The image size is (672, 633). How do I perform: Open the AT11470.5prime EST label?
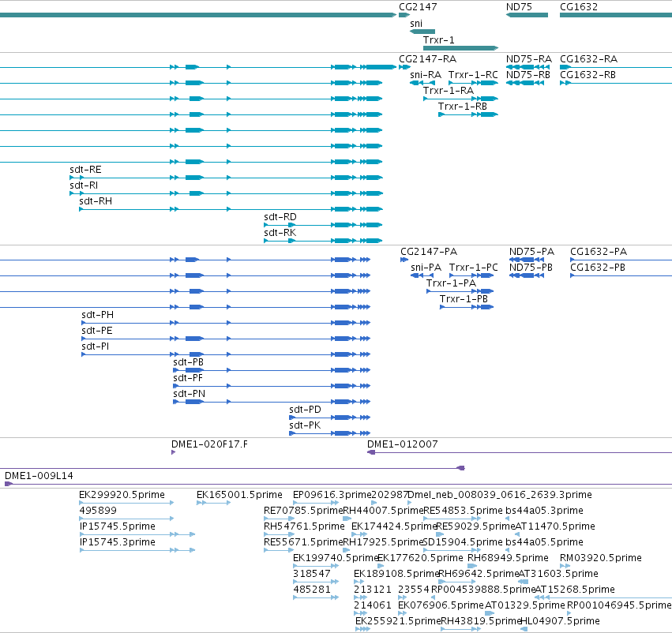pyautogui.click(x=555, y=526)
